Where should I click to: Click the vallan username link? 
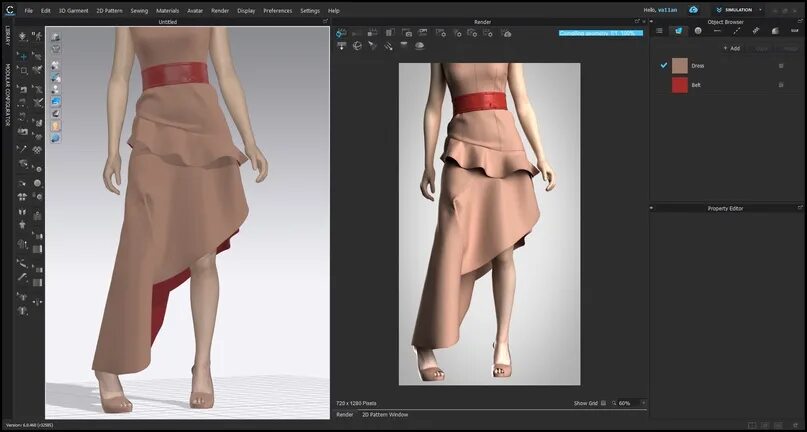click(668, 10)
